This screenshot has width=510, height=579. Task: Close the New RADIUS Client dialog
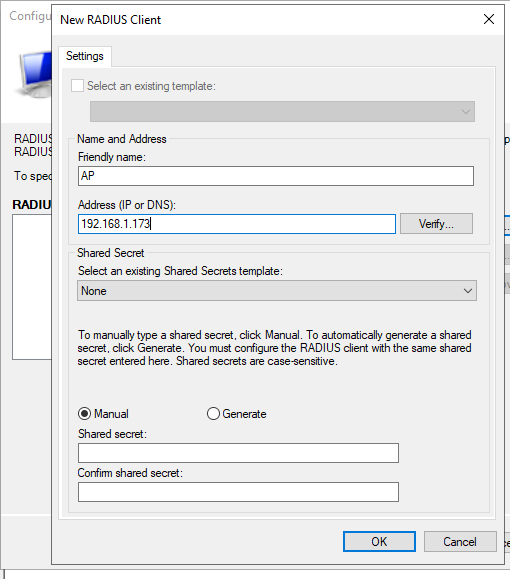click(x=489, y=19)
